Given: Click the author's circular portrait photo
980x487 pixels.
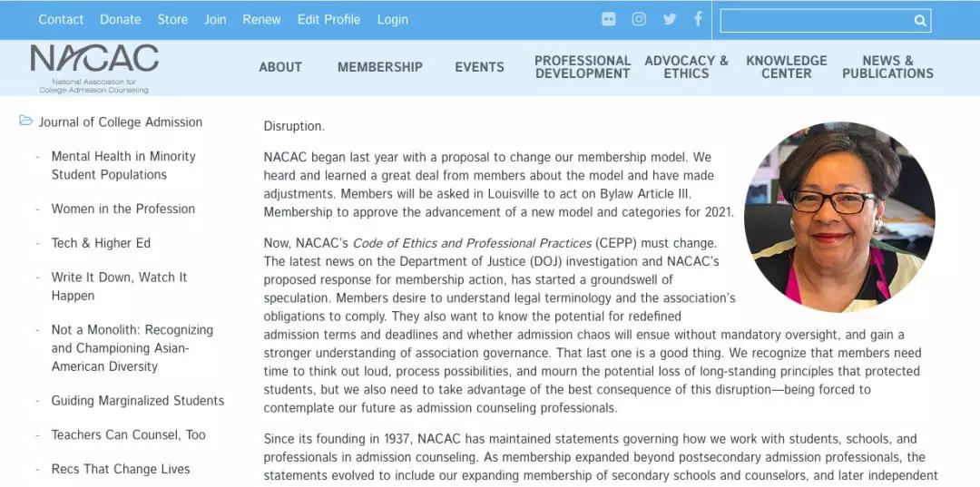Looking at the screenshot, I should (x=839, y=217).
